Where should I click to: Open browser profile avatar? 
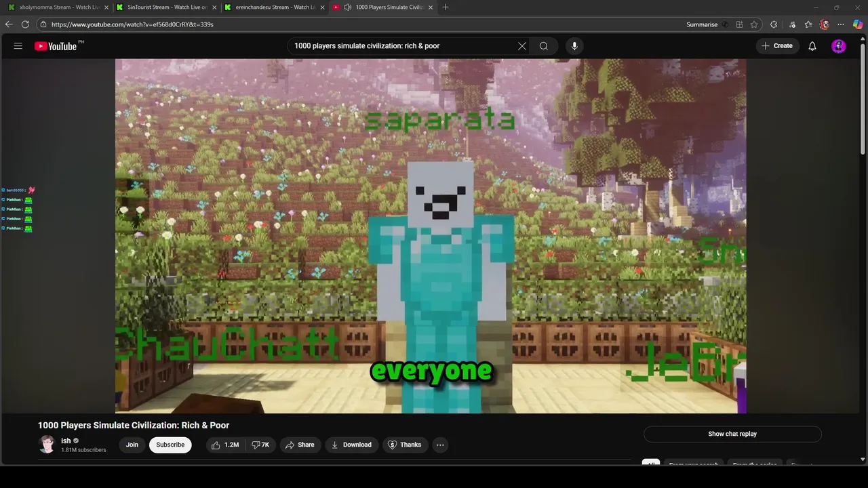pyautogui.click(x=825, y=24)
